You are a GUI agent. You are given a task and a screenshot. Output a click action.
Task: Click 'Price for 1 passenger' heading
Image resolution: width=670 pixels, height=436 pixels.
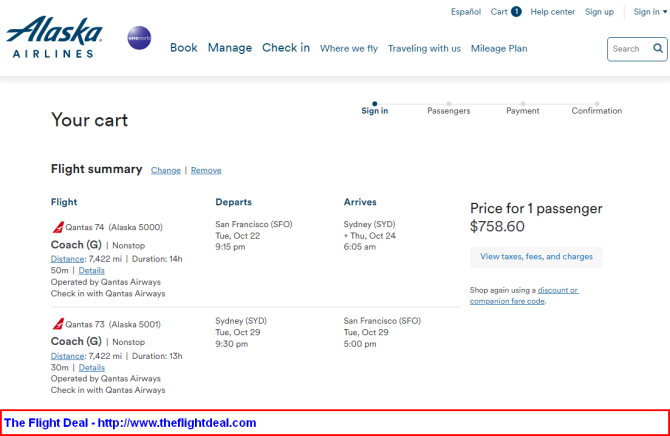click(536, 209)
